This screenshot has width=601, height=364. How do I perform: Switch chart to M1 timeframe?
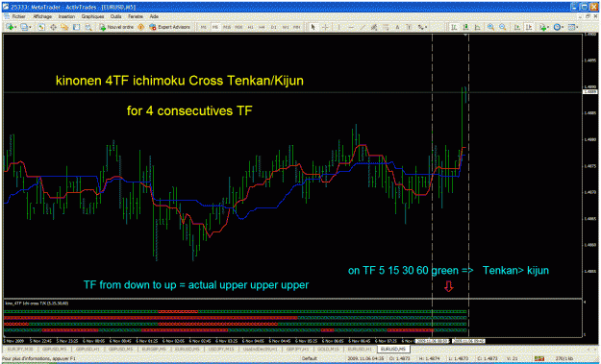point(203,27)
